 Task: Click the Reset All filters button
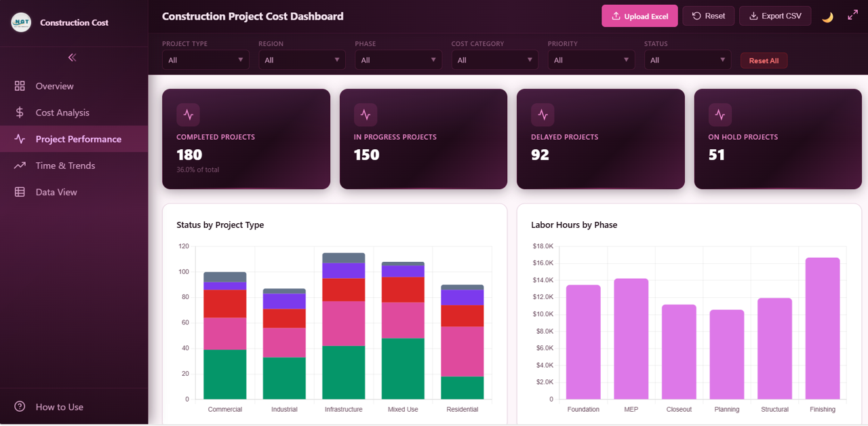coord(764,60)
